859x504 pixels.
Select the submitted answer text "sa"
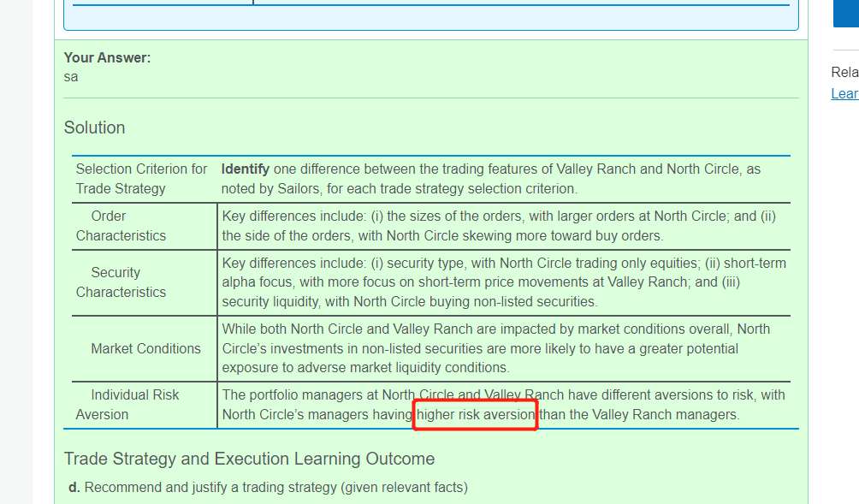coord(71,77)
